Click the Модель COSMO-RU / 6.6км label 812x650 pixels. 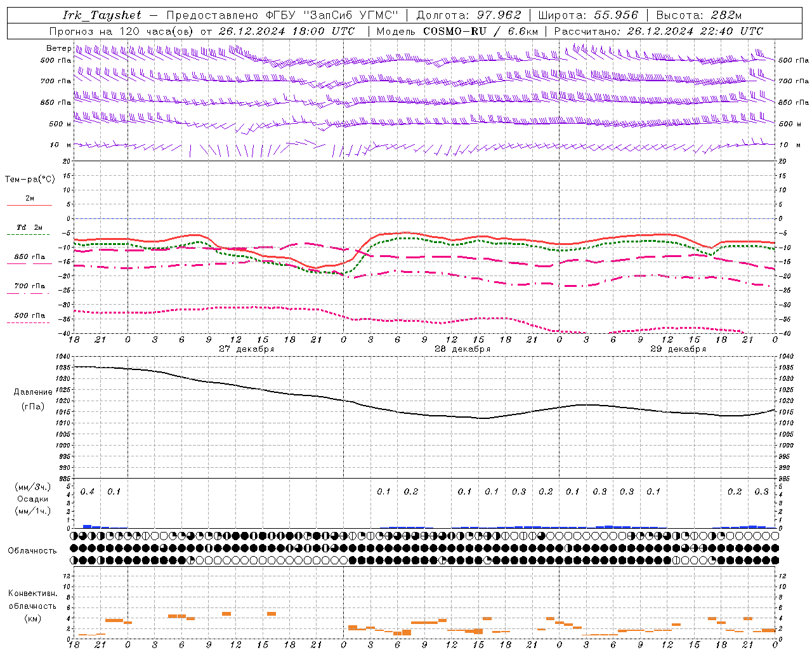coord(457,31)
